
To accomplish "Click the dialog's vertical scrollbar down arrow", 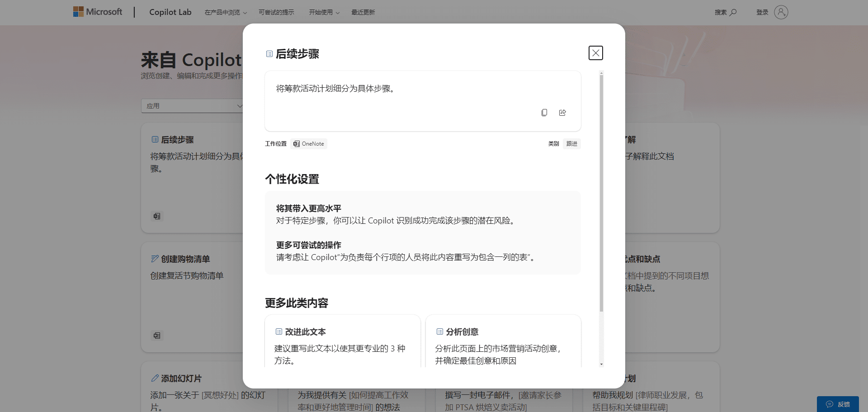I will click(x=601, y=364).
